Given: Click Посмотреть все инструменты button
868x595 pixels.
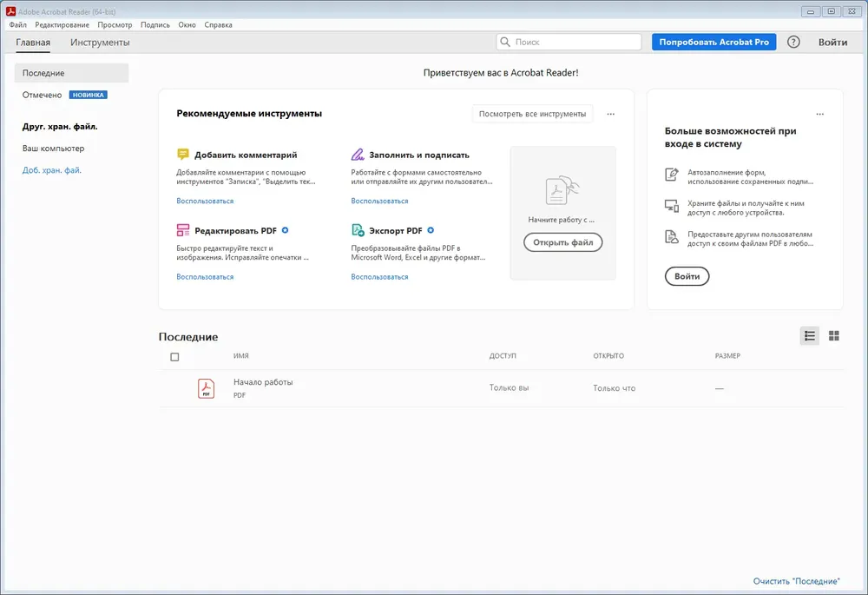Looking at the screenshot, I should (x=532, y=114).
